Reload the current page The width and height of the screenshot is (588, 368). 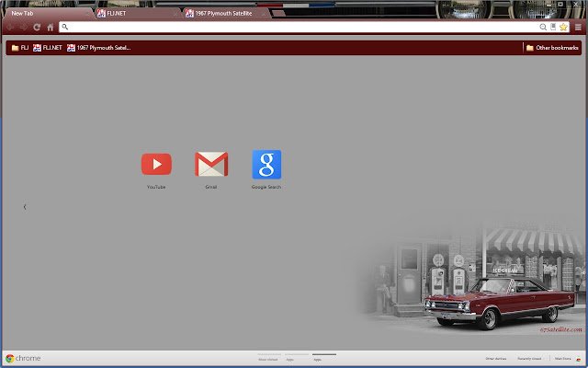(x=37, y=27)
